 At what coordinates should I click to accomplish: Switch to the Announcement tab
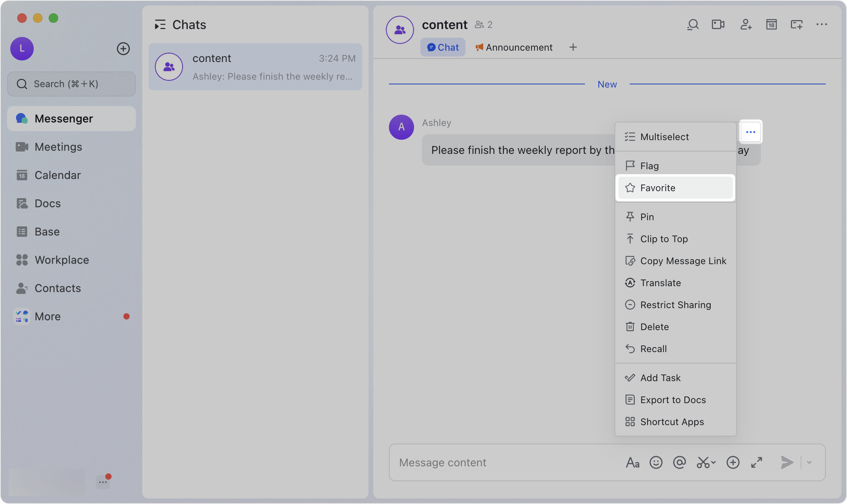[x=514, y=47]
